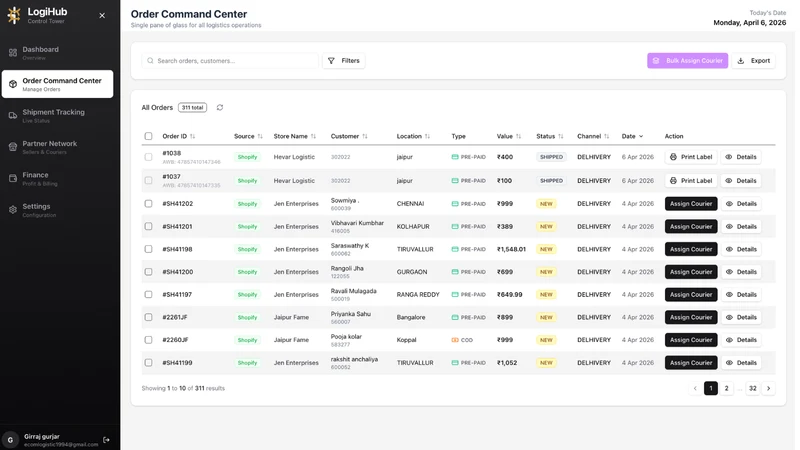Image resolution: width=800 pixels, height=450 pixels.
Task: Open the Finance section
Action: (57, 179)
